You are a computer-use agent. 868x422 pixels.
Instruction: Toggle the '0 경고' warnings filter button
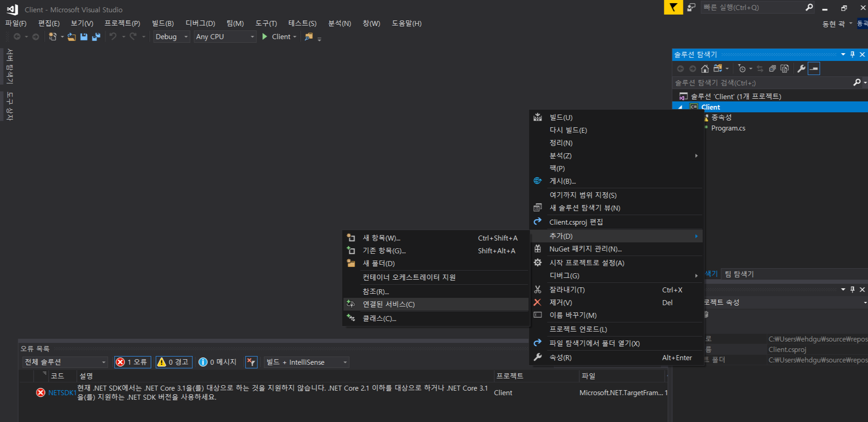tap(174, 362)
